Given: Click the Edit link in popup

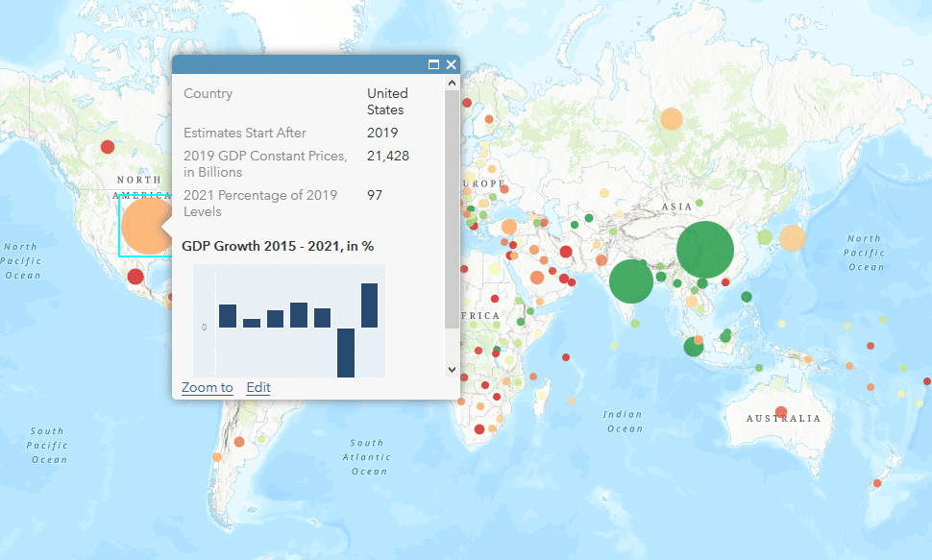Looking at the screenshot, I should pyautogui.click(x=258, y=388).
